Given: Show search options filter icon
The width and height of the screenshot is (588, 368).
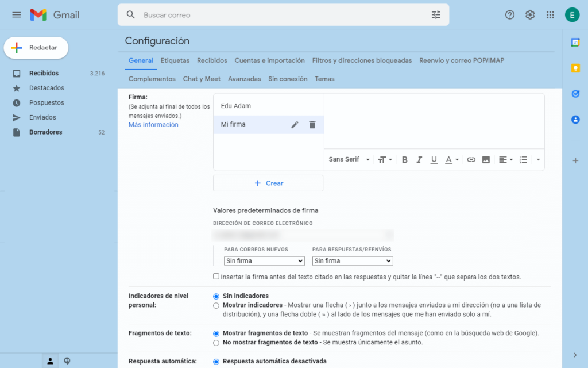Looking at the screenshot, I should tap(436, 15).
